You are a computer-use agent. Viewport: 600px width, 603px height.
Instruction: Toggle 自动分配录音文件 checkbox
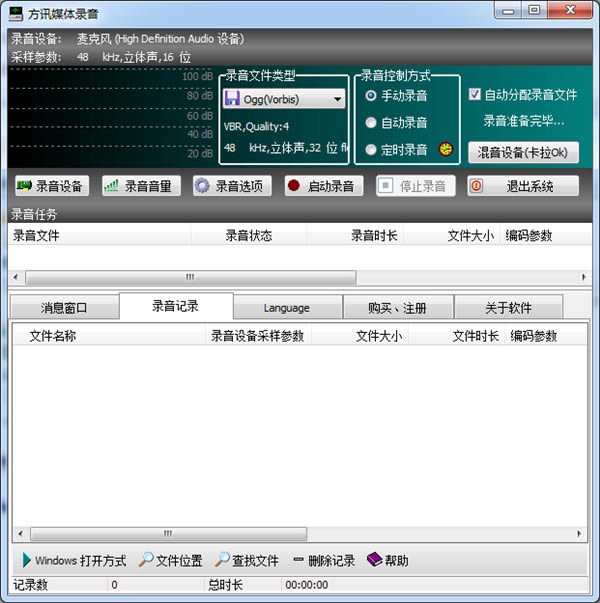click(475, 95)
